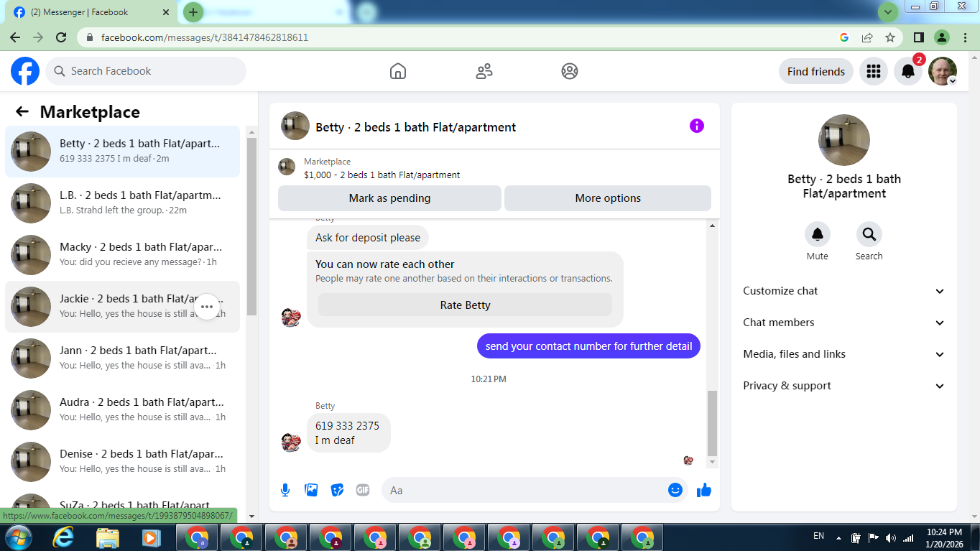Click the Ask for deposit please message
The width and height of the screenshot is (980, 551).
(x=368, y=238)
